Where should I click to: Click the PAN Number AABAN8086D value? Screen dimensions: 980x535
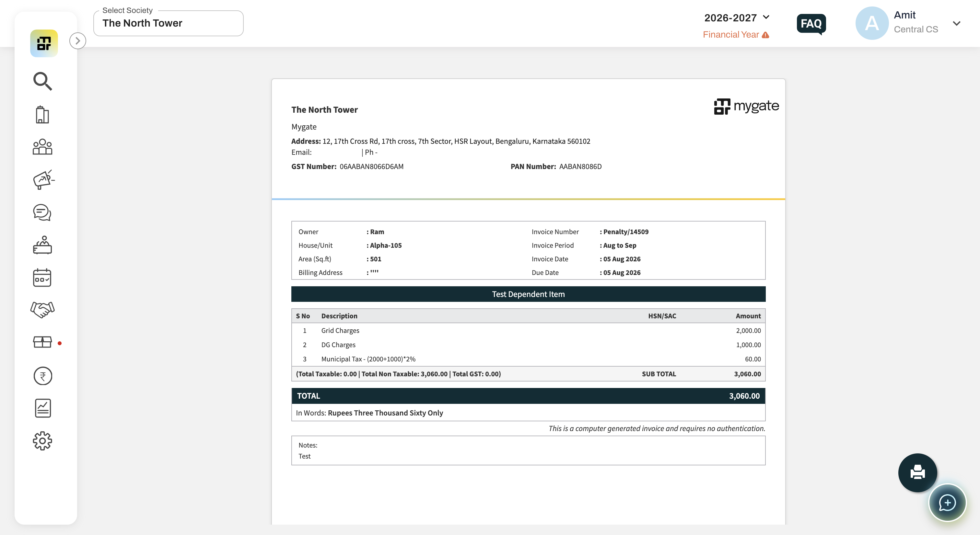[x=580, y=166]
